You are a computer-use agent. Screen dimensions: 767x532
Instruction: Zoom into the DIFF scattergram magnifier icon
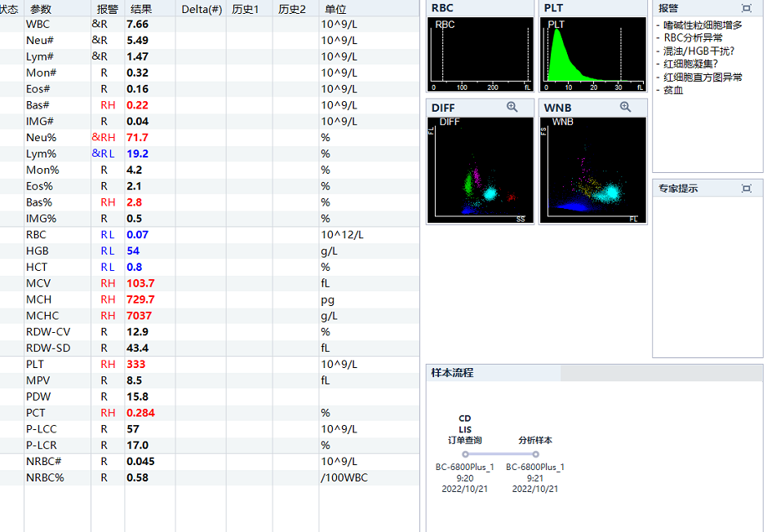pos(512,107)
